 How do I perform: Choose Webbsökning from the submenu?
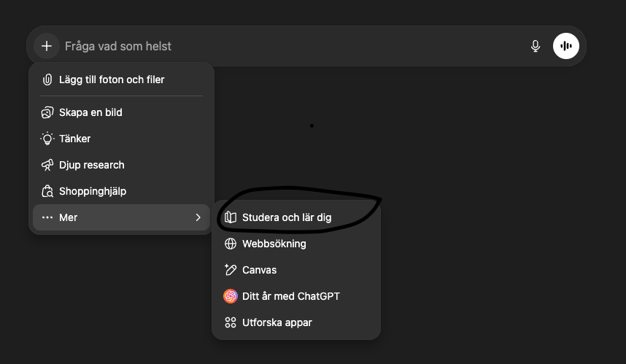coord(274,244)
